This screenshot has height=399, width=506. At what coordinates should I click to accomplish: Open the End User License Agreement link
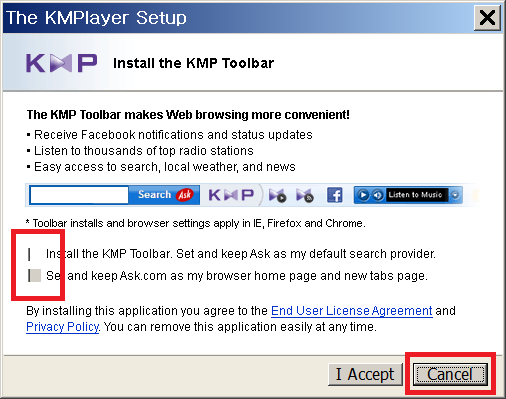point(352,311)
